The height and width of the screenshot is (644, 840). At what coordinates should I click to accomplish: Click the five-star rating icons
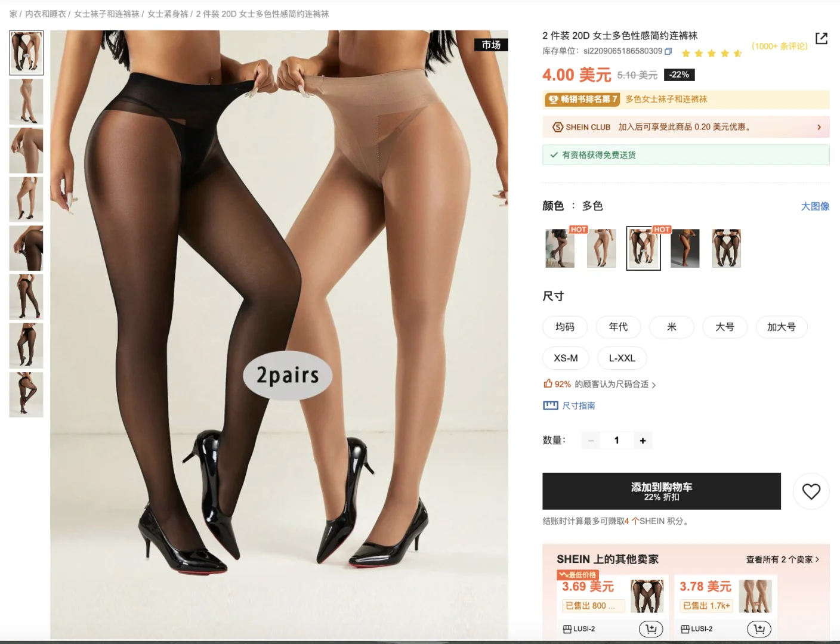pos(712,53)
